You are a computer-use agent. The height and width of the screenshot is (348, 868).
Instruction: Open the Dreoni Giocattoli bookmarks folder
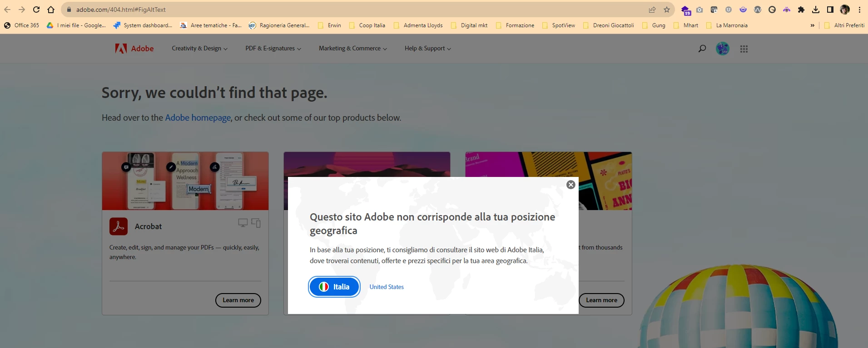click(x=609, y=25)
